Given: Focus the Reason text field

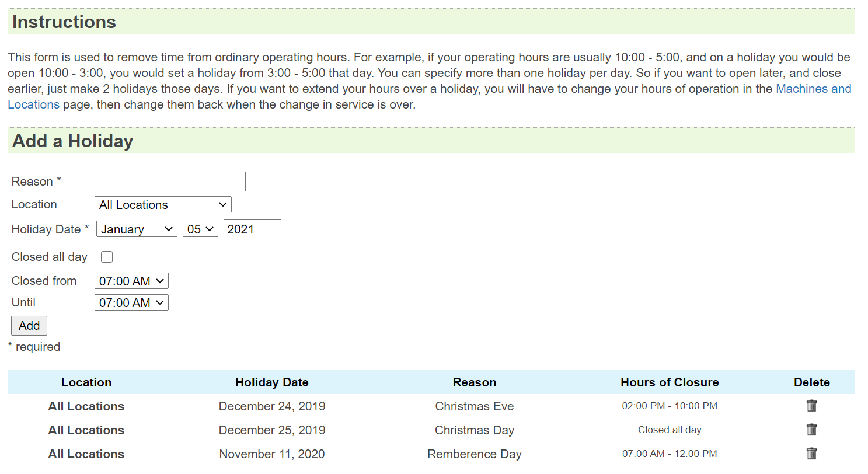Looking at the screenshot, I should click(x=170, y=182).
